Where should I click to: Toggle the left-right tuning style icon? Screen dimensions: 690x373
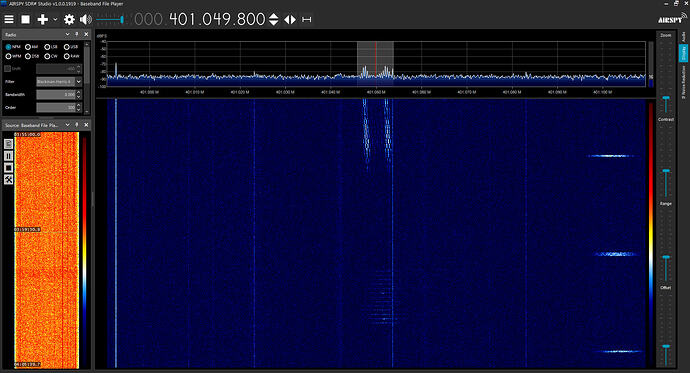tap(290, 19)
